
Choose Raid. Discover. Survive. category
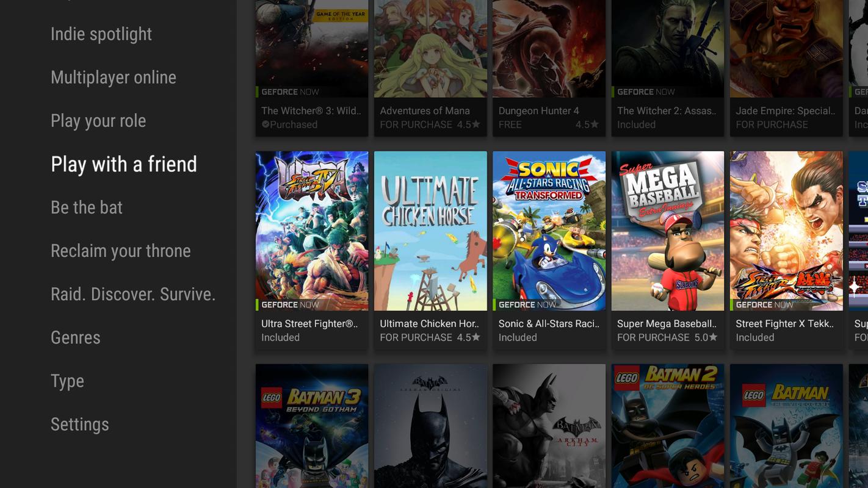pyautogui.click(x=133, y=294)
